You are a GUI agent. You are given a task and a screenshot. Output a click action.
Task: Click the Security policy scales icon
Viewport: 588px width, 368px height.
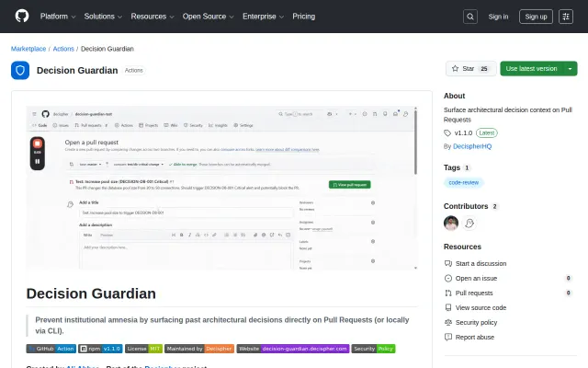click(x=448, y=322)
